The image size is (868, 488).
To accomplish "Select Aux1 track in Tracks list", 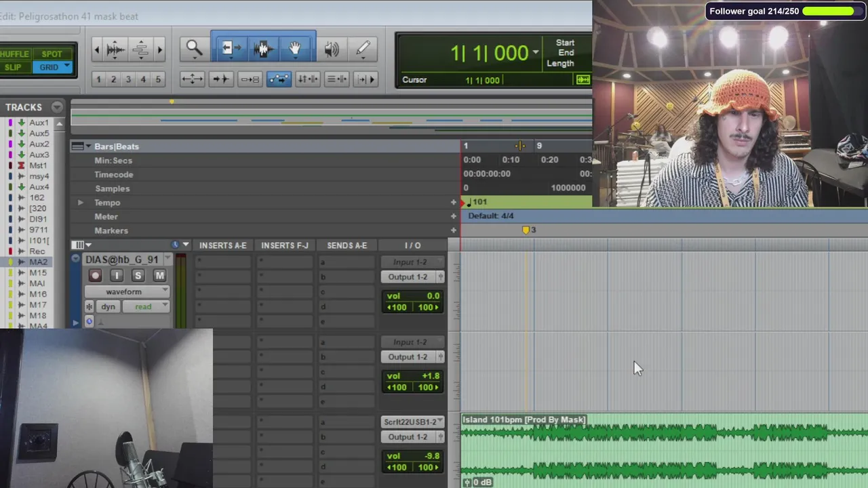I will (39, 123).
